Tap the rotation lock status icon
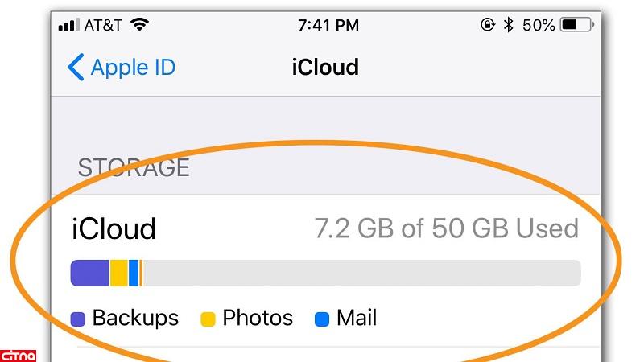The width and height of the screenshot is (644, 362). point(488,25)
